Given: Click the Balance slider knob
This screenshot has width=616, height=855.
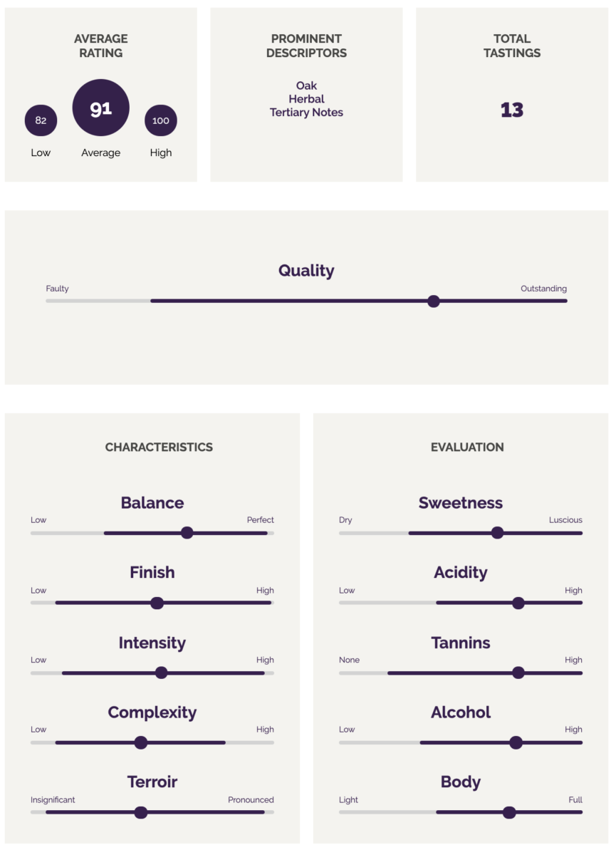Looking at the screenshot, I should (x=187, y=533).
